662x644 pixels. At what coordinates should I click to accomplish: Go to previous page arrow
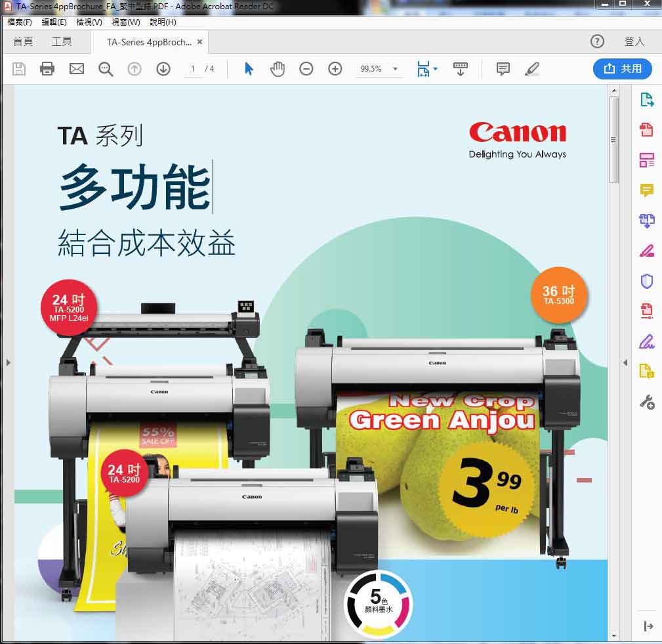(x=134, y=68)
